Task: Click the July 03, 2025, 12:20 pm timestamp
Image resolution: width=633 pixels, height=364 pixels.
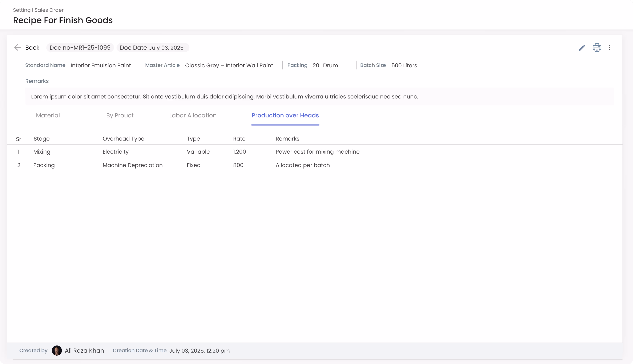Action: pyautogui.click(x=199, y=351)
